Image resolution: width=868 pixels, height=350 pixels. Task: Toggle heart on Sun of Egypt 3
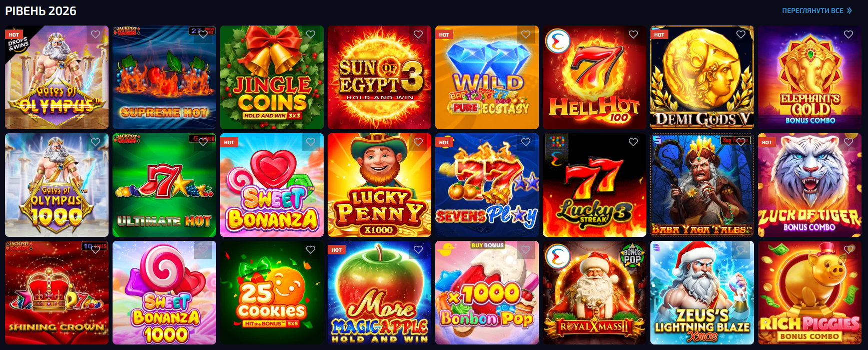click(x=418, y=35)
